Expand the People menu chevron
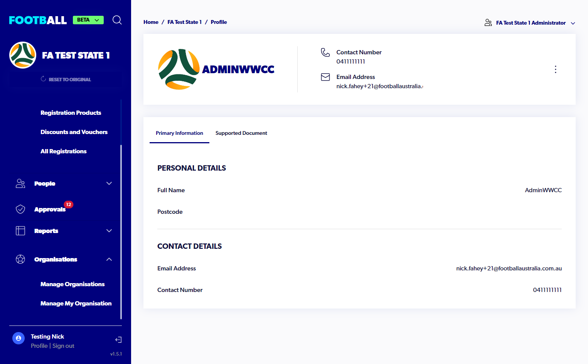This screenshot has height=364, width=588. point(109,183)
